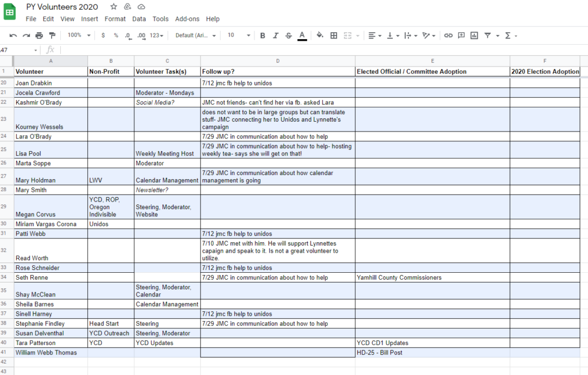Activate the Paint format tool
Image resolution: width=588 pixels, height=375 pixels.
click(x=52, y=36)
